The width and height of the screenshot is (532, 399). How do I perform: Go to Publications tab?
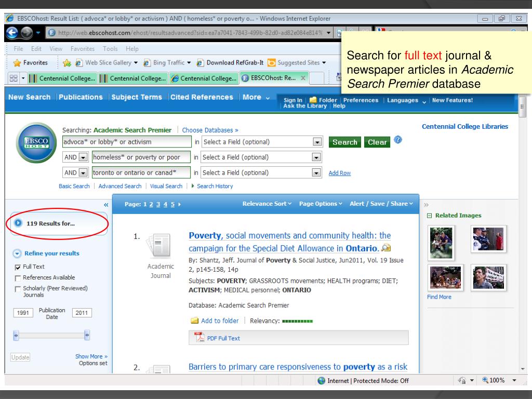click(x=81, y=97)
